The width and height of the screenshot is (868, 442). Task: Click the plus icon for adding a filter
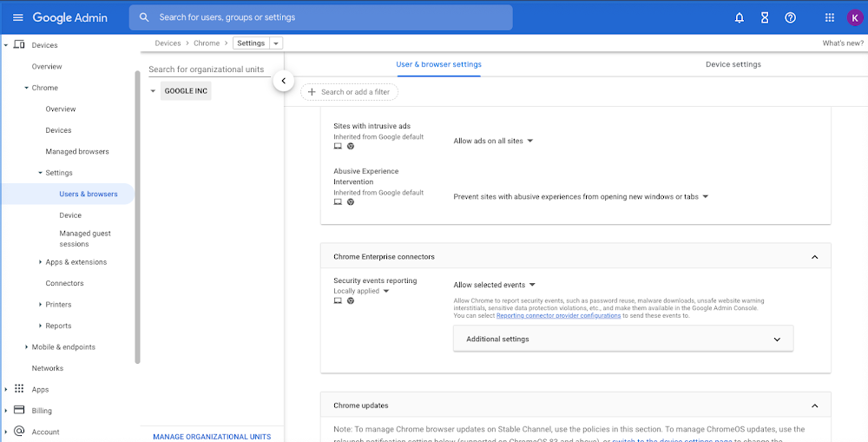312,92
